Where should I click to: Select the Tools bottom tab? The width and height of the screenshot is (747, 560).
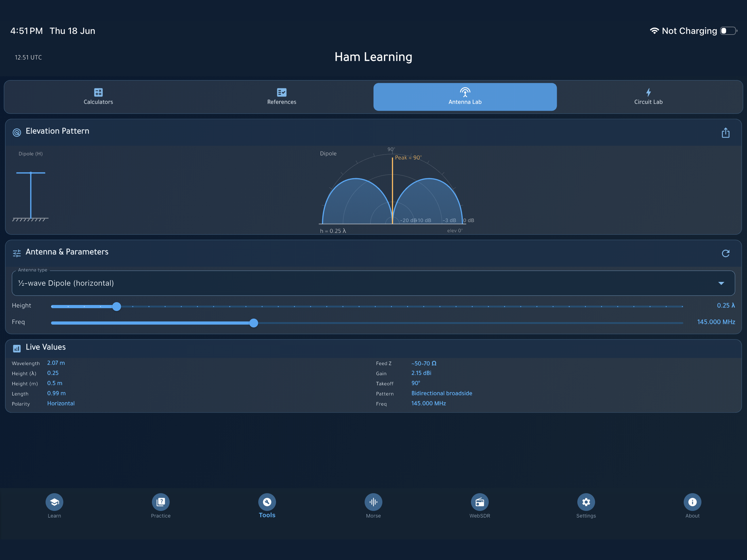pyautogui.click(x=267, y=506)
